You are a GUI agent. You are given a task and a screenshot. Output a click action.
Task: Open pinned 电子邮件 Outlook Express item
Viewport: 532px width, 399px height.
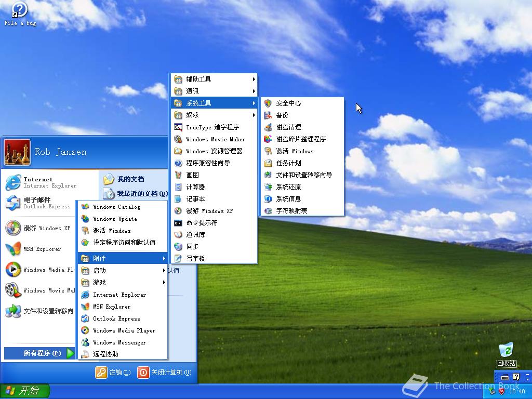[38, 203]
